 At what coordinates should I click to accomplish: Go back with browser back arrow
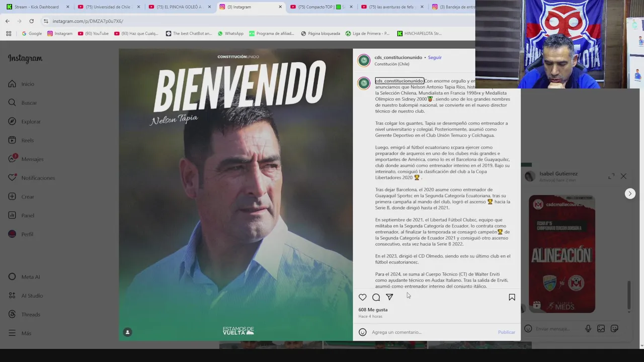coord(7,21)
